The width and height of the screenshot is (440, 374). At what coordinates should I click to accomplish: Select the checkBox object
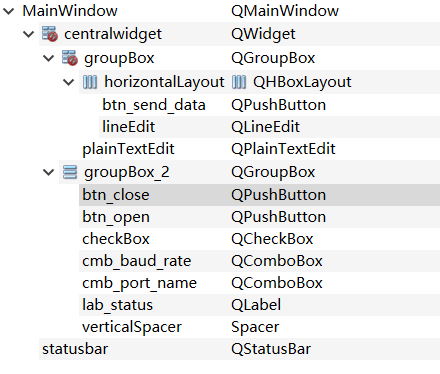point(116,239)
